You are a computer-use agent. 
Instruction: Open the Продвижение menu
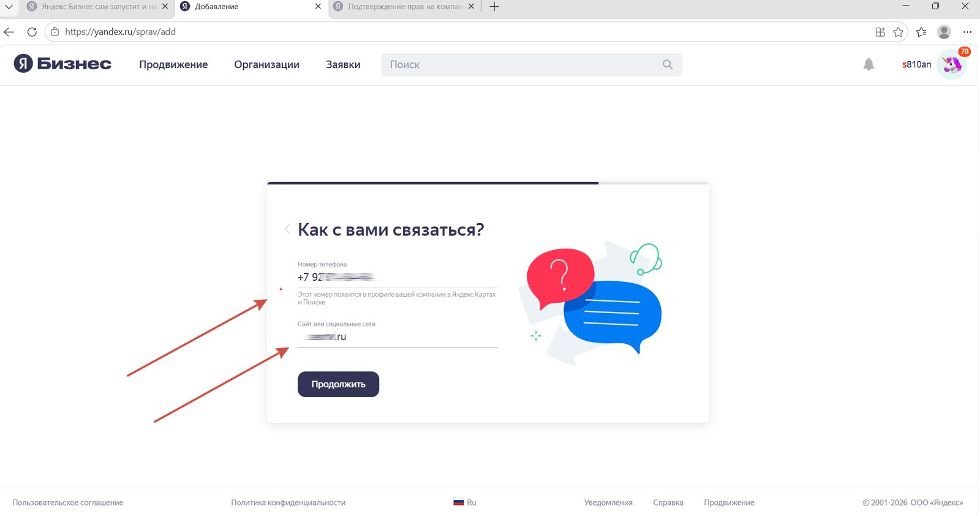pos(173,64)
